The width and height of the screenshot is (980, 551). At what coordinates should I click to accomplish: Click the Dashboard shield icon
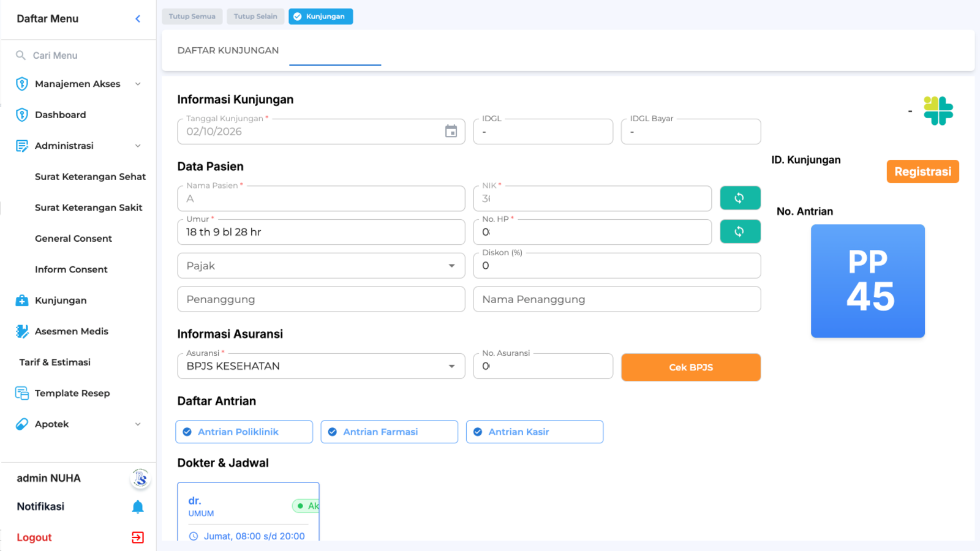tap(22, 114)
